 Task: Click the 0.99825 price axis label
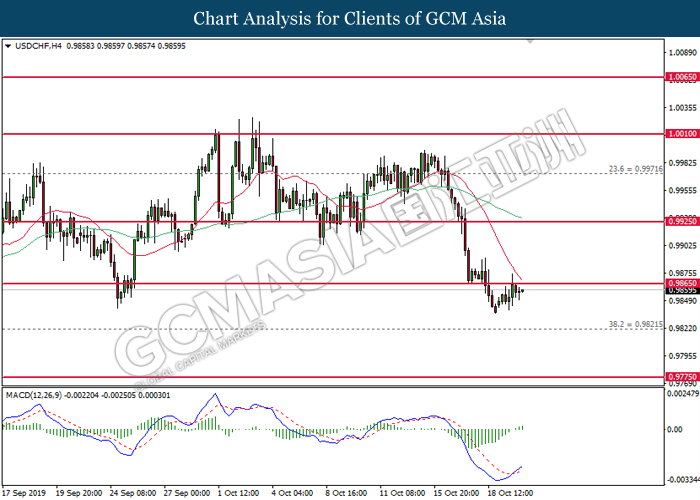[x=682, y=163]
